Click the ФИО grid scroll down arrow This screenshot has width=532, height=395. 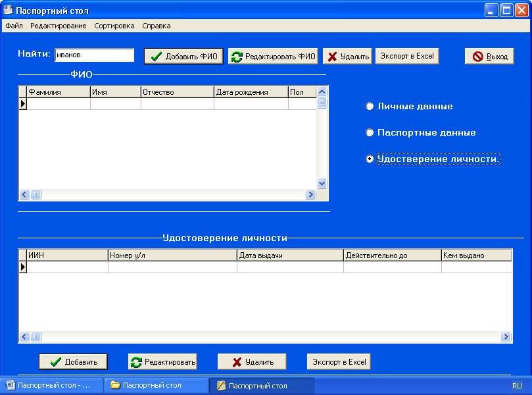322,184
